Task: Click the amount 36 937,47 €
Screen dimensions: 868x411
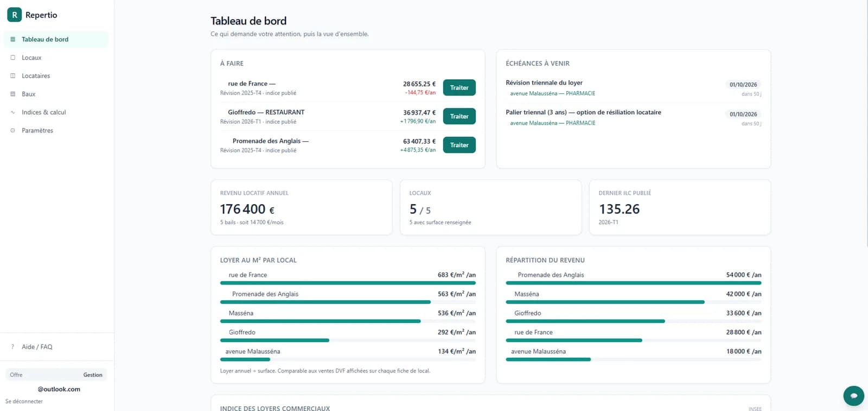Action: click(x=419, y=112)
